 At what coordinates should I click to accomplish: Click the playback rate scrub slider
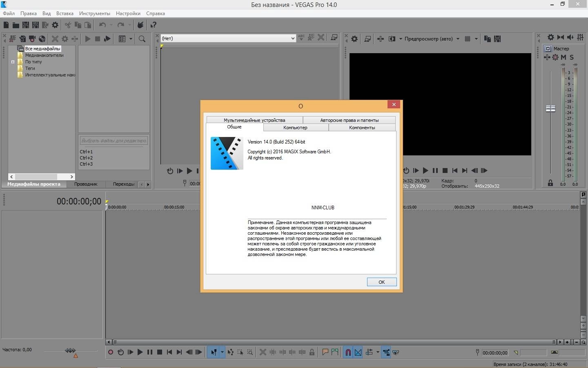[x=70, y=351]
